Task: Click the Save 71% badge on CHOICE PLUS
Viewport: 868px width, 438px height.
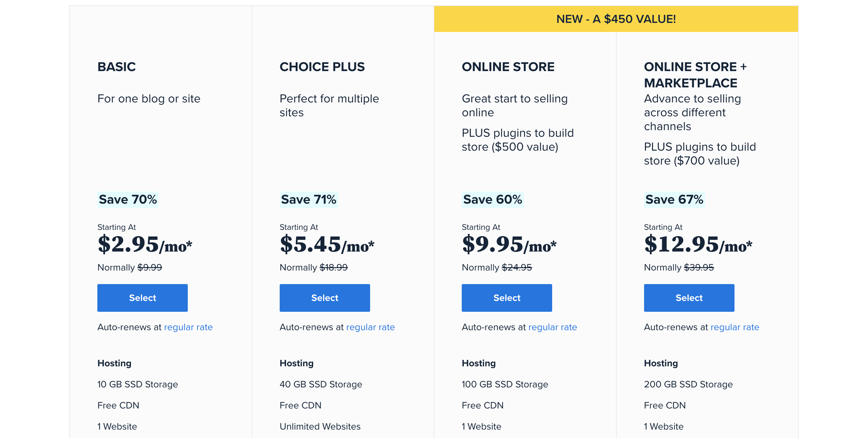Action: [x=309, y=199]
